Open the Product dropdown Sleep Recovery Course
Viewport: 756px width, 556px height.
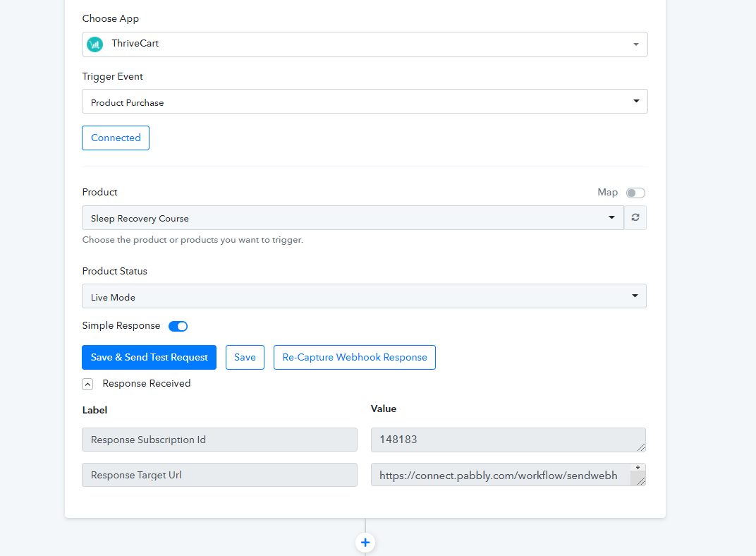click(x=353, y=217)
